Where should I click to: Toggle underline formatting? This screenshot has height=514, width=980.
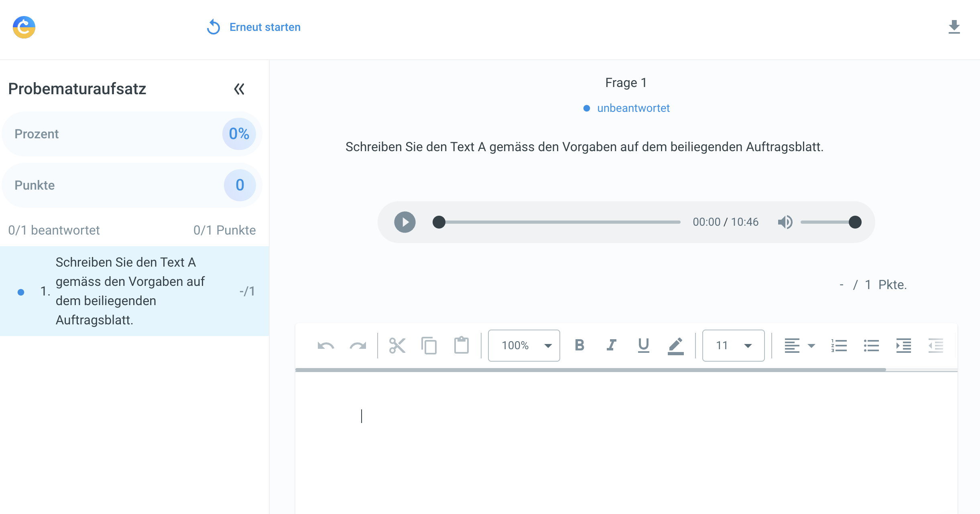point(643,346)
